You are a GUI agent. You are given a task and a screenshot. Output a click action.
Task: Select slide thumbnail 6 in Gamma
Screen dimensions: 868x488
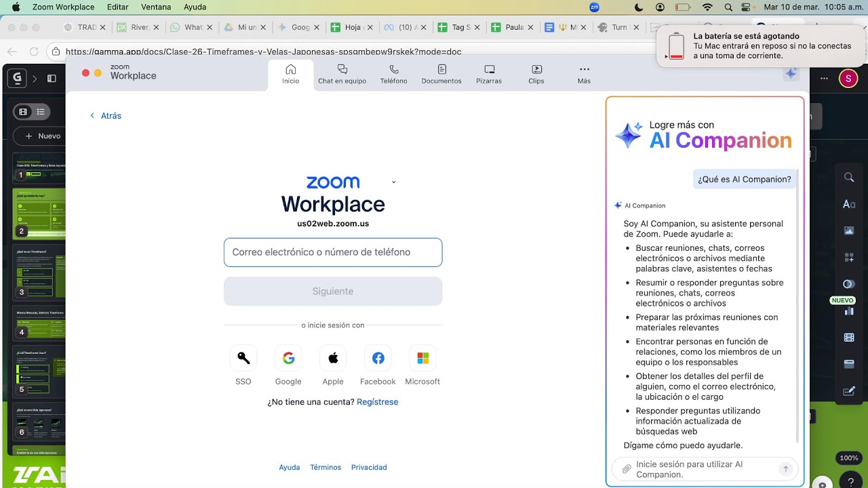(x=40, y=421)
